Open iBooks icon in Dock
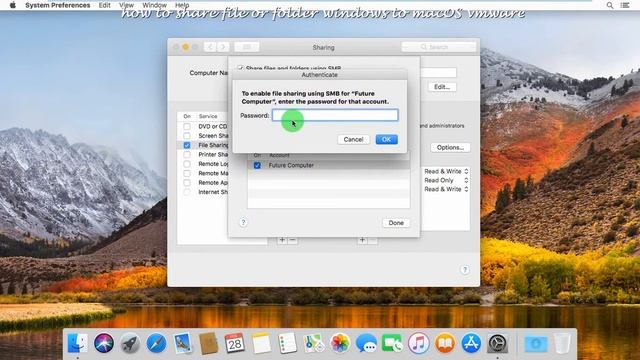Image resolution: width=640 pixels, height=360 pixels. tap(445, 343)
